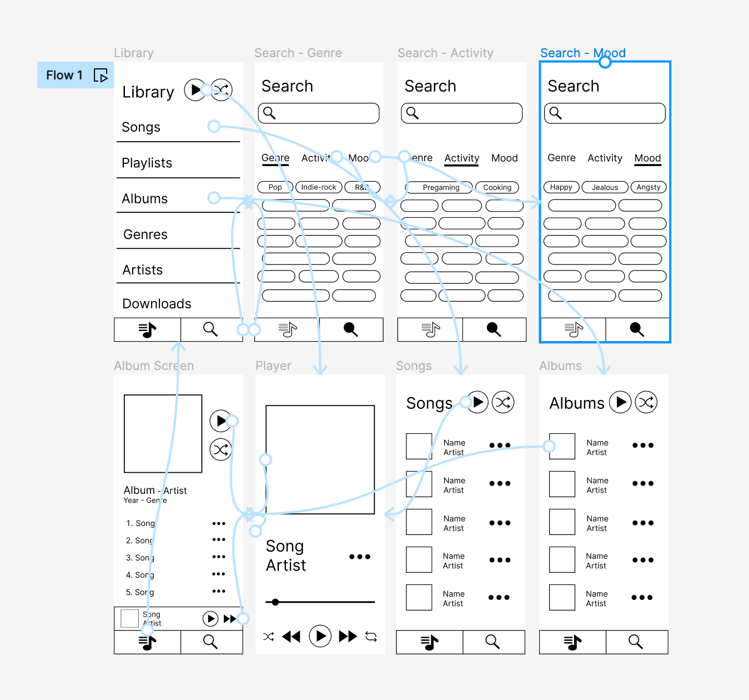Click library icon in Search - Activity bottom bar
This screenshot has width=749, height=700.
[431, 329]
